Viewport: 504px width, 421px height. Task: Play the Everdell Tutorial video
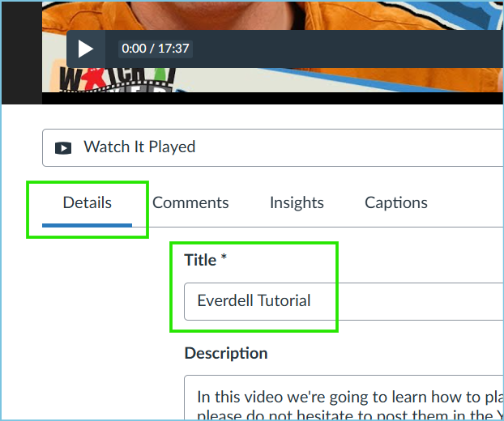click(x=86, y=49)
